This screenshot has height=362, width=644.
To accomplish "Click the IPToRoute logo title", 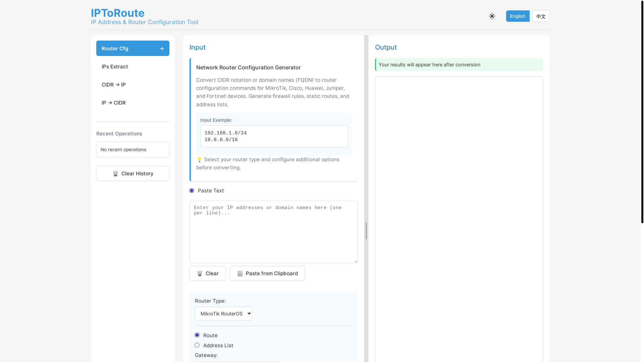I will click(118, 13).
